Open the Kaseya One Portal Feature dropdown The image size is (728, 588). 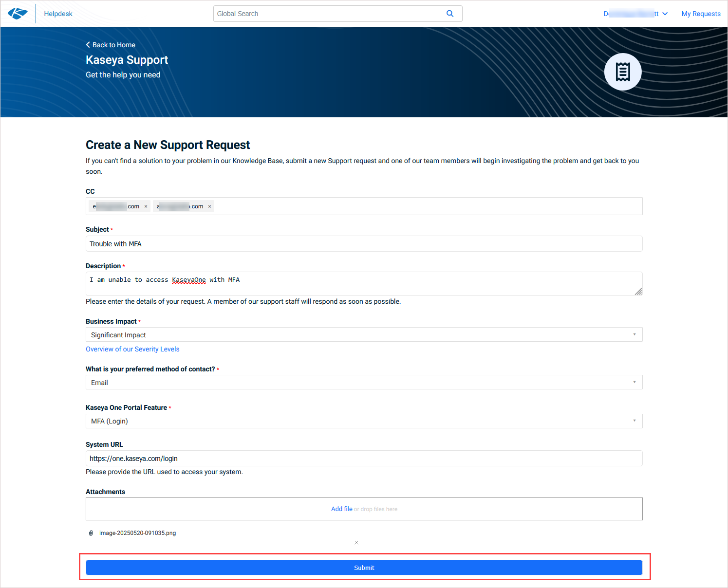364,421
